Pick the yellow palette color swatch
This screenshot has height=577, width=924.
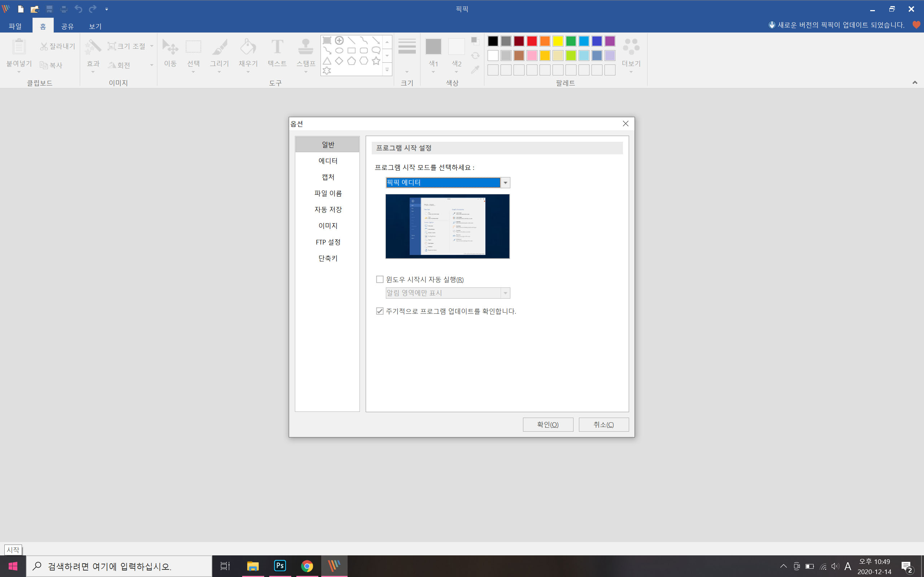pyautogui.click(x=558, y=41)
